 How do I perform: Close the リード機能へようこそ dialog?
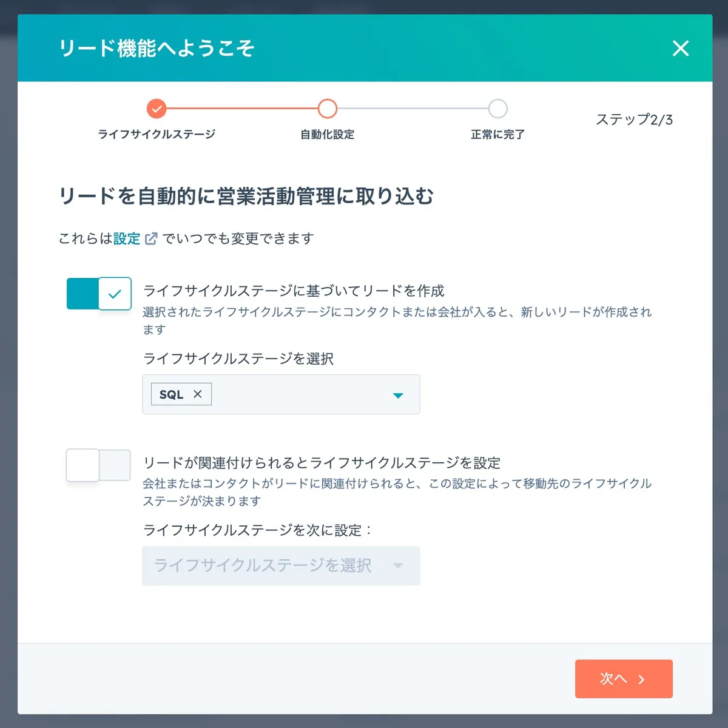click(681, 49)
